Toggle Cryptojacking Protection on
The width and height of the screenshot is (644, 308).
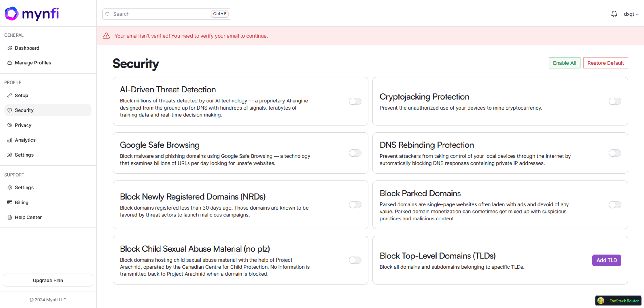click(x=614, y=101)
